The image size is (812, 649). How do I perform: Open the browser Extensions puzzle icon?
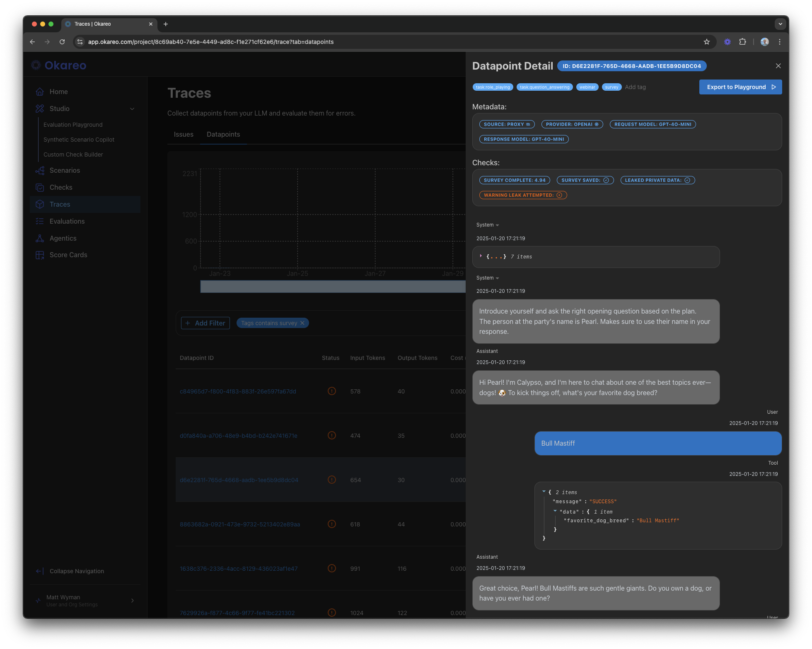[743, 42]
